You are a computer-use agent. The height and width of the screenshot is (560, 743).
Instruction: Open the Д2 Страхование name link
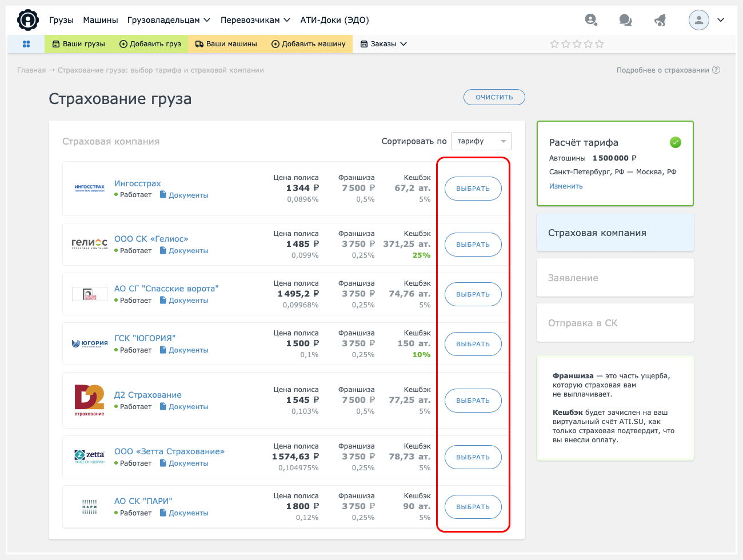[x=148, y=395]
